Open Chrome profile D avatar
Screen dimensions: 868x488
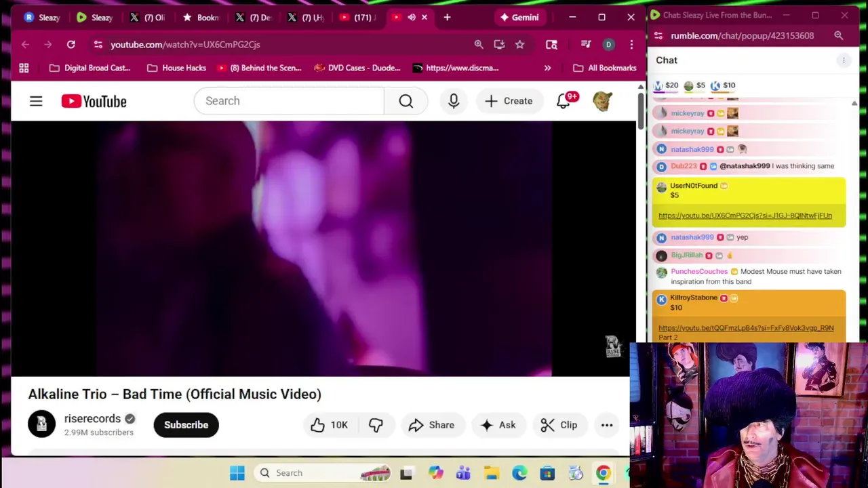(608, 44)
